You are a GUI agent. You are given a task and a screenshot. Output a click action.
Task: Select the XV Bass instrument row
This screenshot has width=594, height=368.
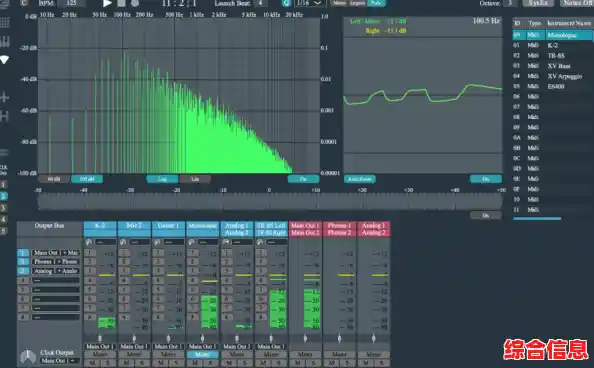553,66
